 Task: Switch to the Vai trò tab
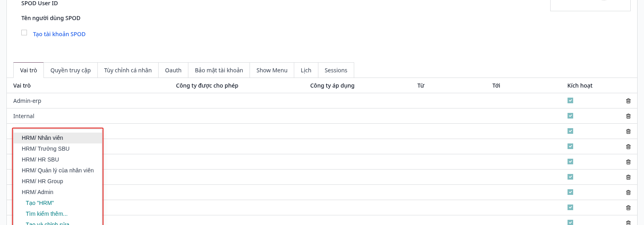click(x=29, y=70)
